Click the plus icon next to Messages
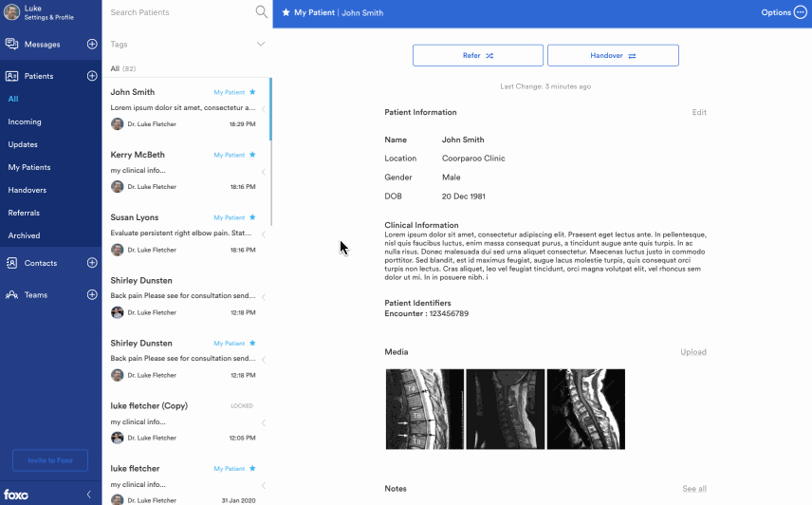This screenshot has height=505, width=812. (92, 45)
